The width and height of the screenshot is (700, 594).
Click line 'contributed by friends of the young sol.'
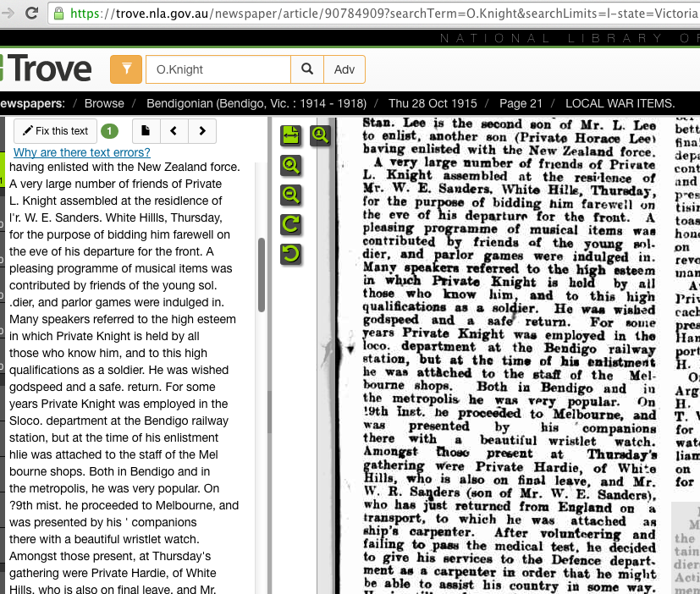pyautogui.click(x=113, y=286)
